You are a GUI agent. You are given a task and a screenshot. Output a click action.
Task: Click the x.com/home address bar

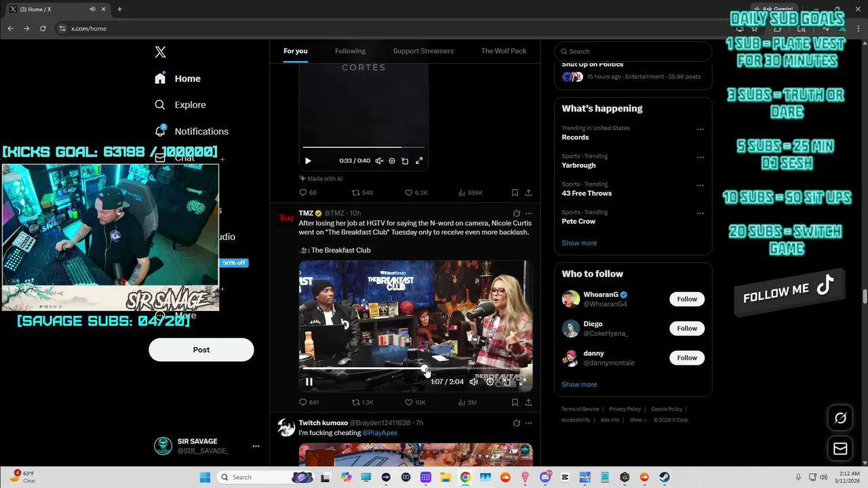393,28
